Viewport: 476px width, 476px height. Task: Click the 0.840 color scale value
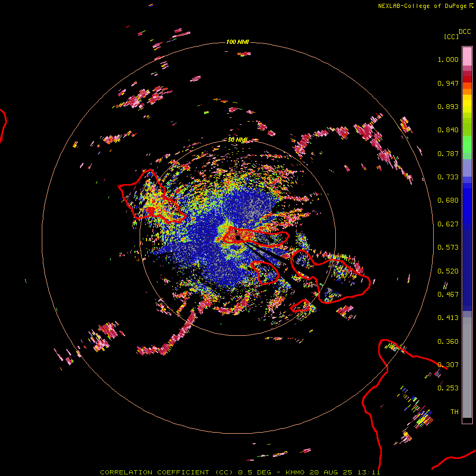click(448, 130)
